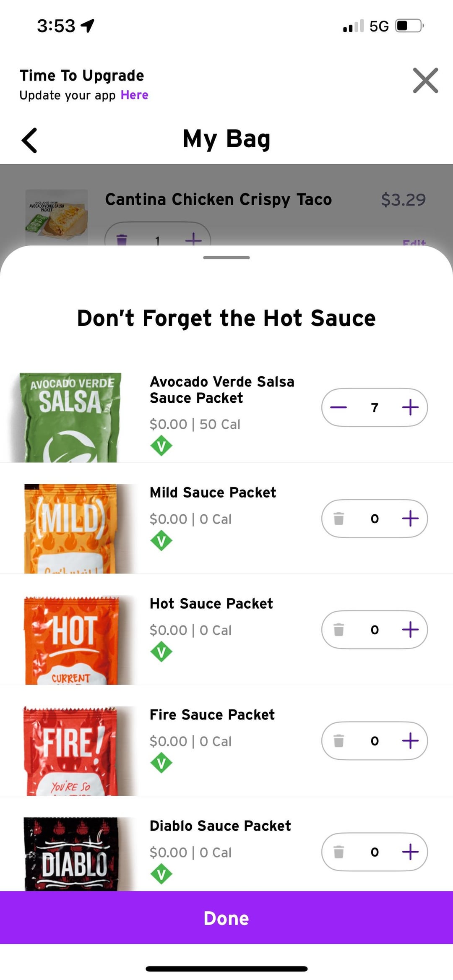453x980 pixels.
Task: Tap the trash icon for Hot Sauce
Action: [x=338, y=630]
